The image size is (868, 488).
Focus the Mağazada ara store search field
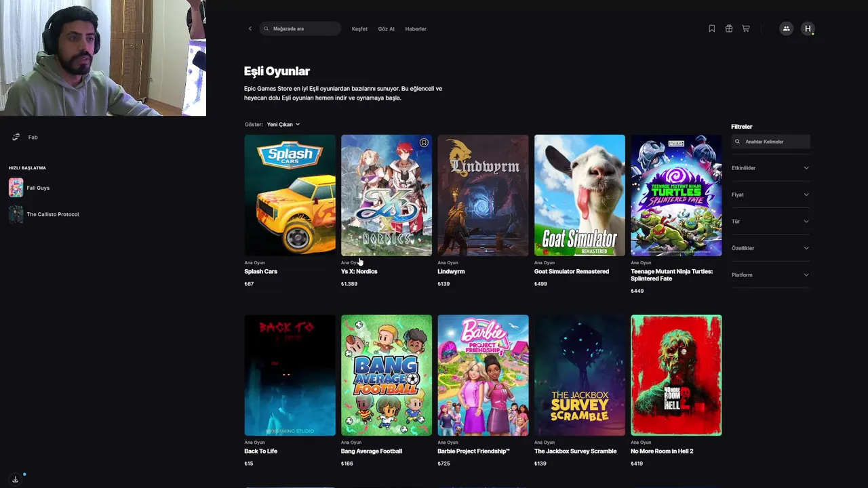pos(300,28)
